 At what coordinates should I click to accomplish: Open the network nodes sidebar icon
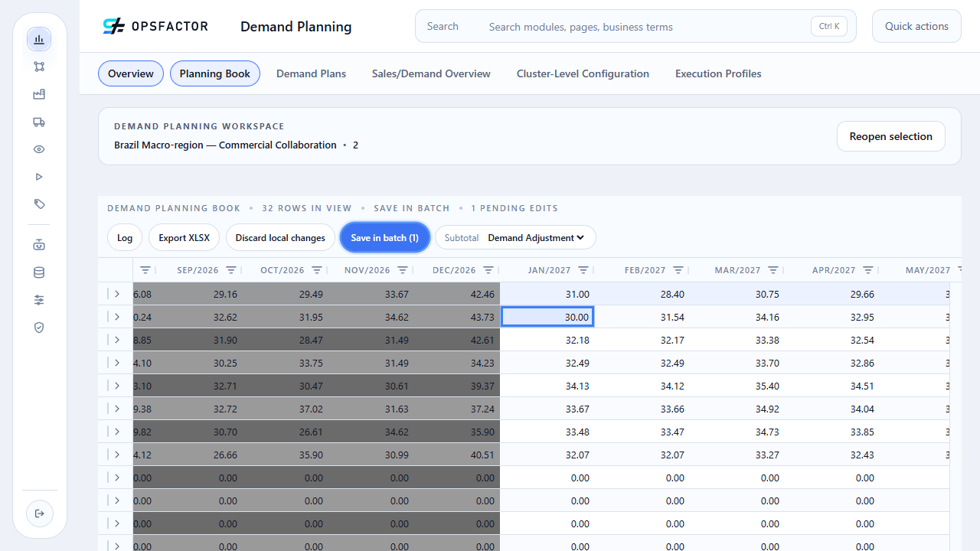tap(39, 67)
